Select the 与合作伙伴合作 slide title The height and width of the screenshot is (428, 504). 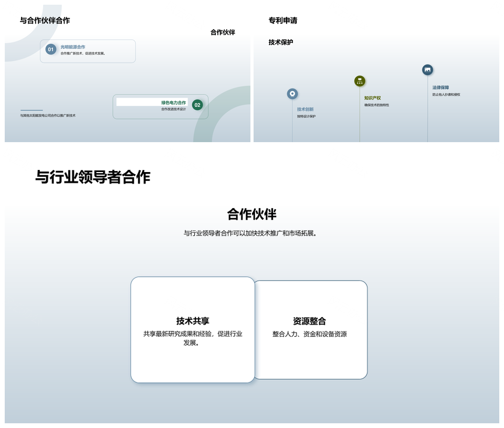coord(45,20)
